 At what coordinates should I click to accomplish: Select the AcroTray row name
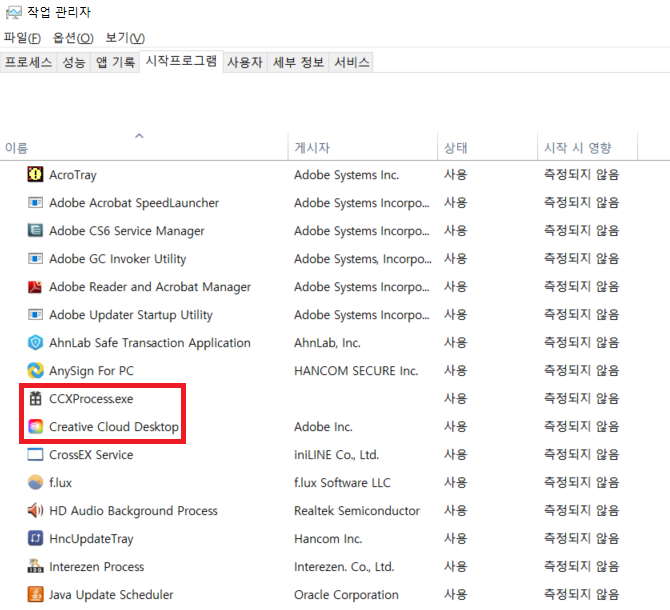pos(73,175)
